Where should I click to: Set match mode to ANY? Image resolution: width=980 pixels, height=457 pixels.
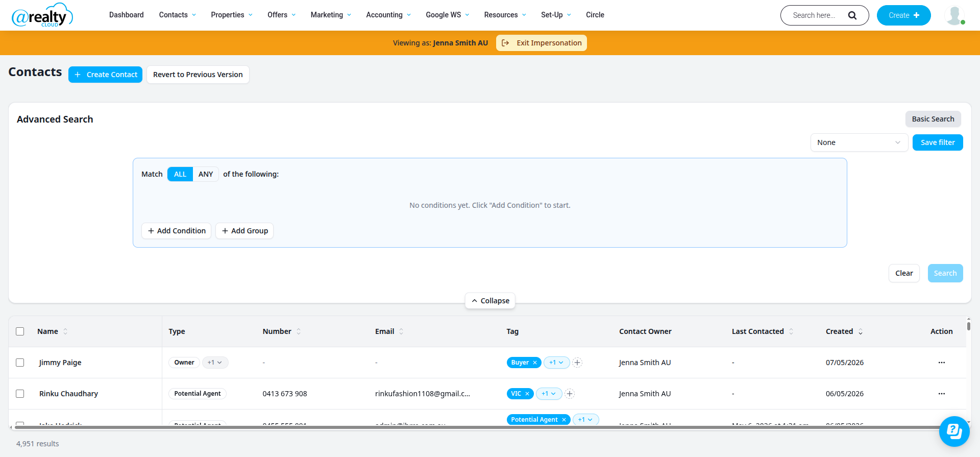(x=206, y=174)
